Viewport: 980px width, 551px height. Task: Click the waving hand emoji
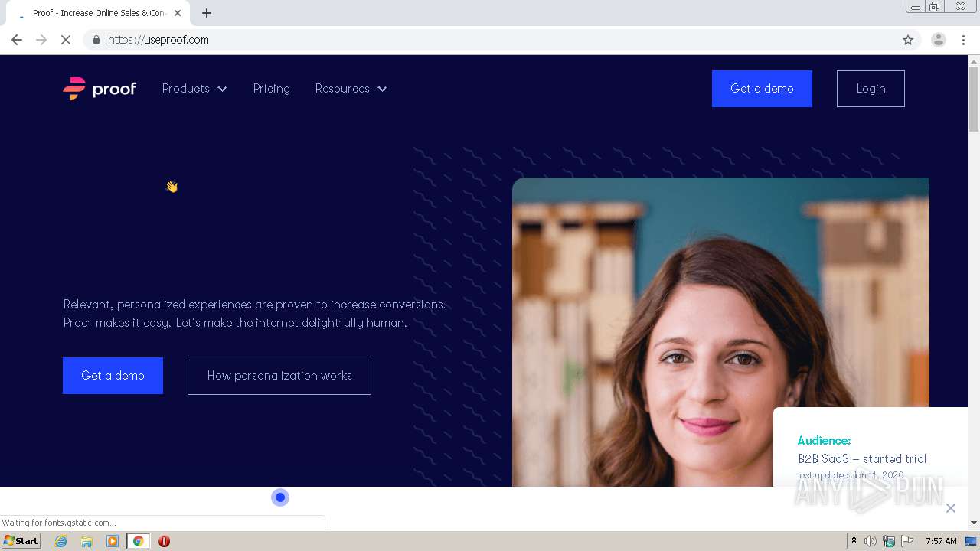tap(171, 187)
